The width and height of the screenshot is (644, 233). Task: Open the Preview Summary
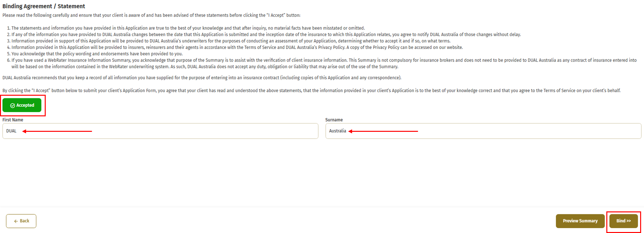click(580, 221)
